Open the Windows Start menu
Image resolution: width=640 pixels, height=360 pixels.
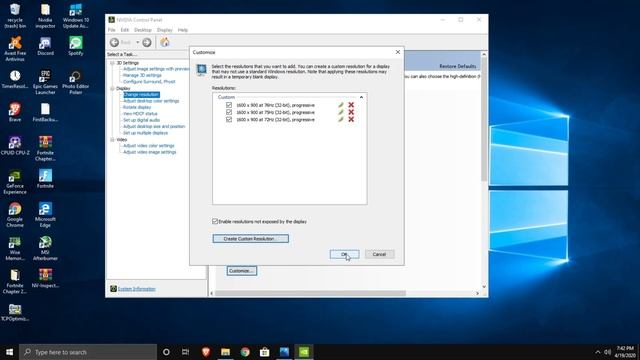pyautogui.click(x=9, y=351)
